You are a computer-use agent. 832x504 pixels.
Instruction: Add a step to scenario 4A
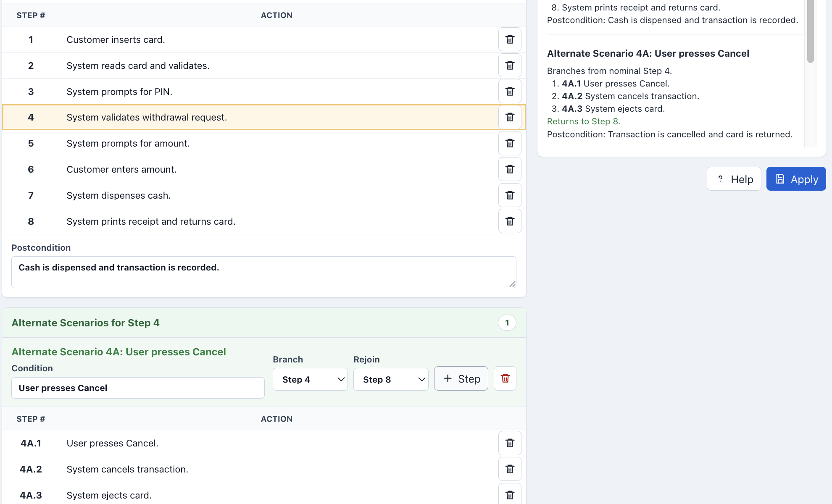[x=461, y=378]
